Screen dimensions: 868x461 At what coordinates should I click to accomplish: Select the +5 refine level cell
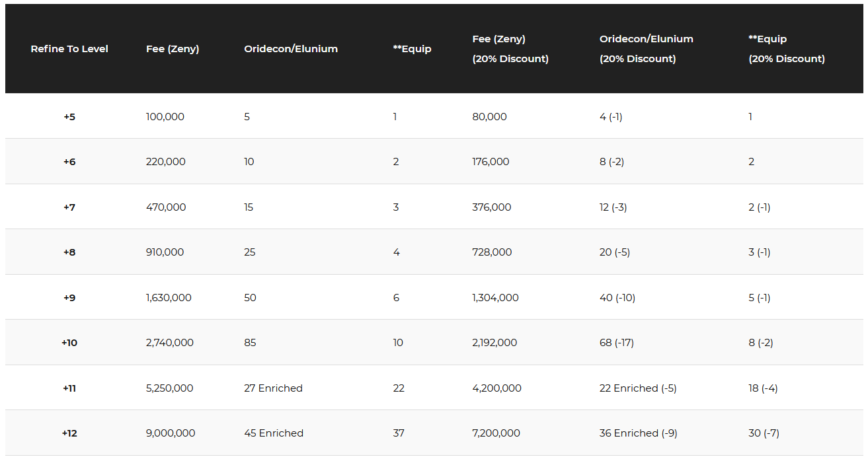pyautogui.click(x=69, y=117)
